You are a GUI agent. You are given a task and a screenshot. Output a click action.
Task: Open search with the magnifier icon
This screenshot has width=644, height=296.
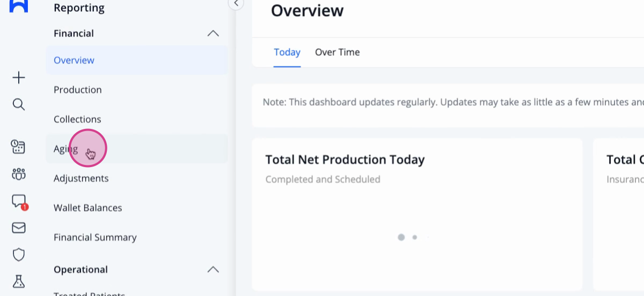19,104
